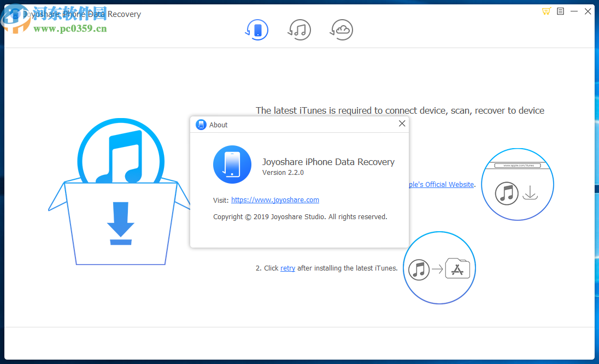Image resolution: width=599 pixels, height=364 pixels.
Task: Select the Recover from iOS Device mode icon
Action: pos(257,30)
